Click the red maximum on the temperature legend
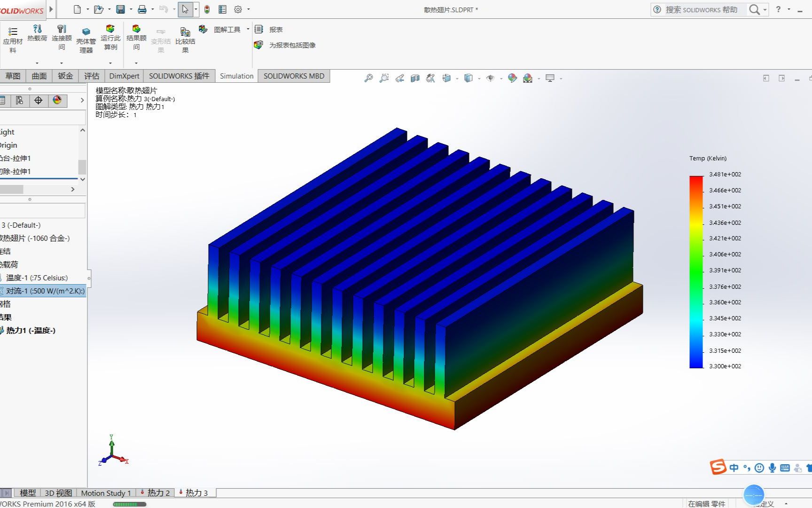812x508 pixels. (x=695, y=176)
